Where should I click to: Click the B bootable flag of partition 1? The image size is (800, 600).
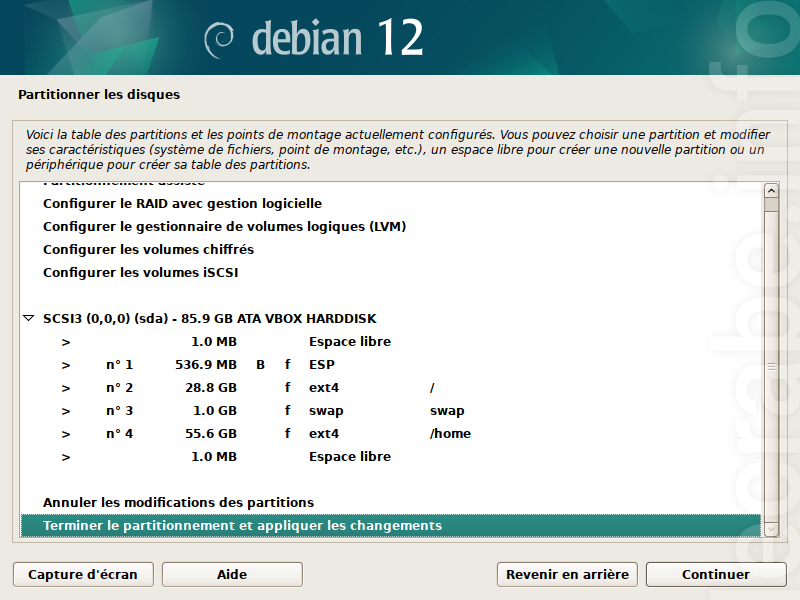(260, 365)
